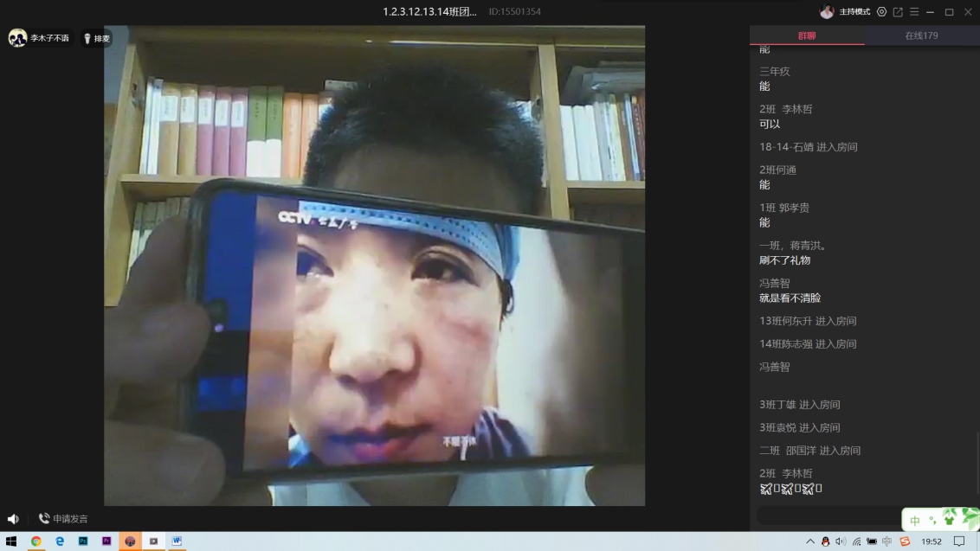Open the Windows Start menu
980x551 pixels.
(11, 541)
